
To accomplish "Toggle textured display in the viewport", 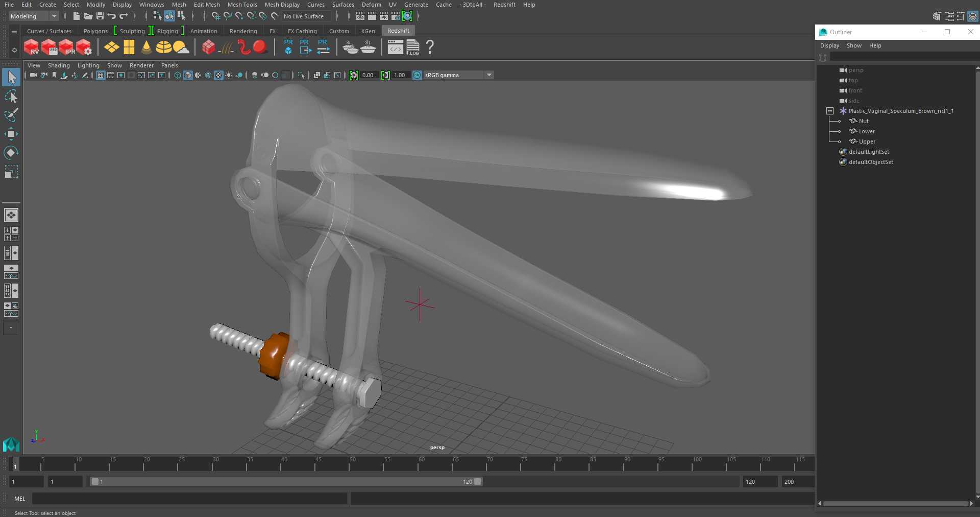I will click(218, 75).
